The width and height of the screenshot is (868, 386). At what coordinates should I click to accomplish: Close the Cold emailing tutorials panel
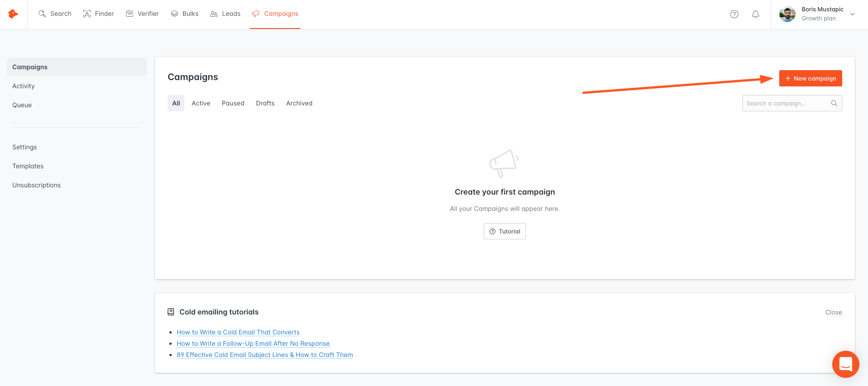(834, 312)
